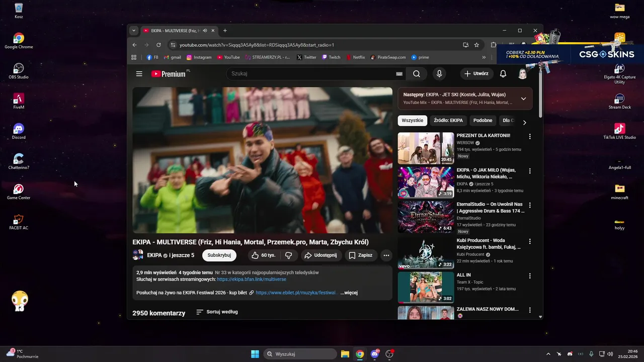Open FiveM desktop shortcut
Image resolution: width=644 pixels, height=362 pixels.
19,101
